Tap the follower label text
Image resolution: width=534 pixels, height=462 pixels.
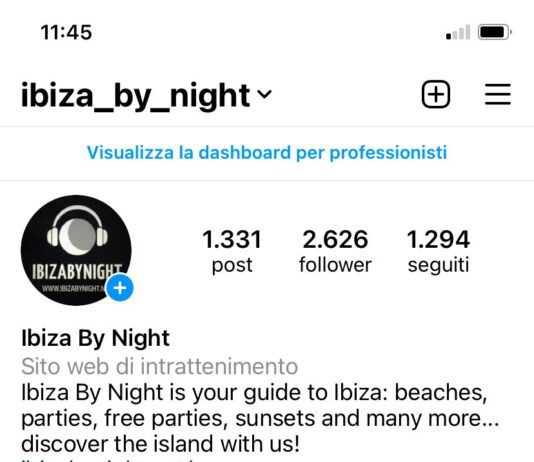(335, 265)
